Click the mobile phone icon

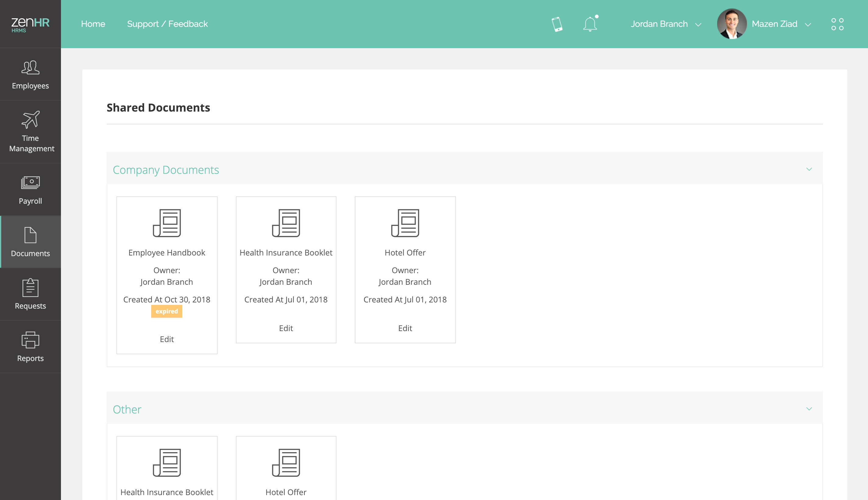point(557,24)
